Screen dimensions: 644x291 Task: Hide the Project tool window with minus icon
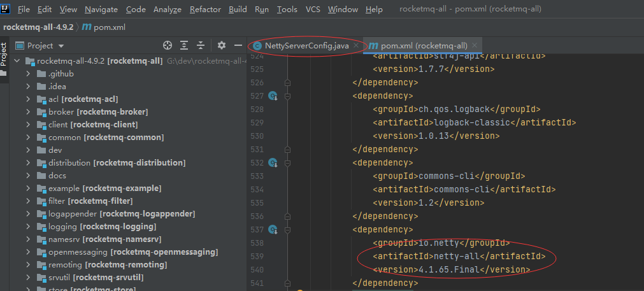238,45
